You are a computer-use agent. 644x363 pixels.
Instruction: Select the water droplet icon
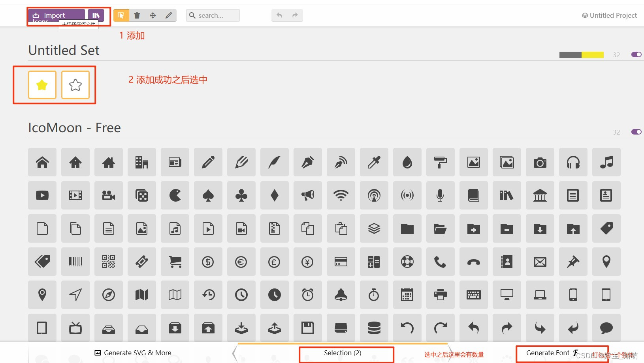(407, 162)
